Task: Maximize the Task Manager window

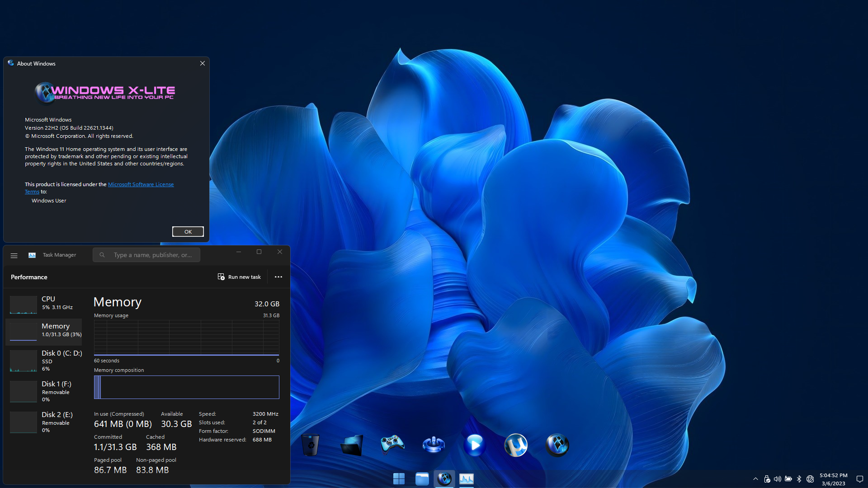Action: [x=259, y=252]
